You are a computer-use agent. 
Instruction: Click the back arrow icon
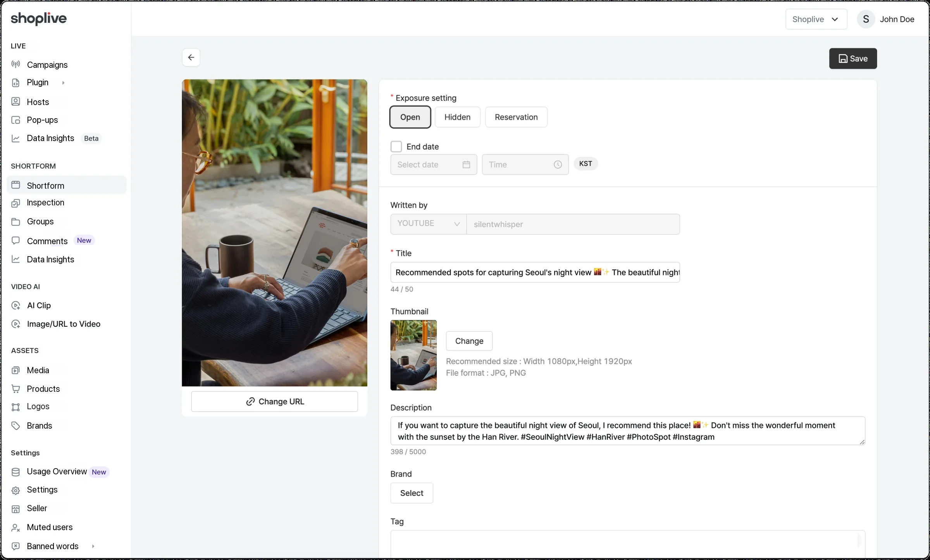pyautogui.click(x=191, y=57)
